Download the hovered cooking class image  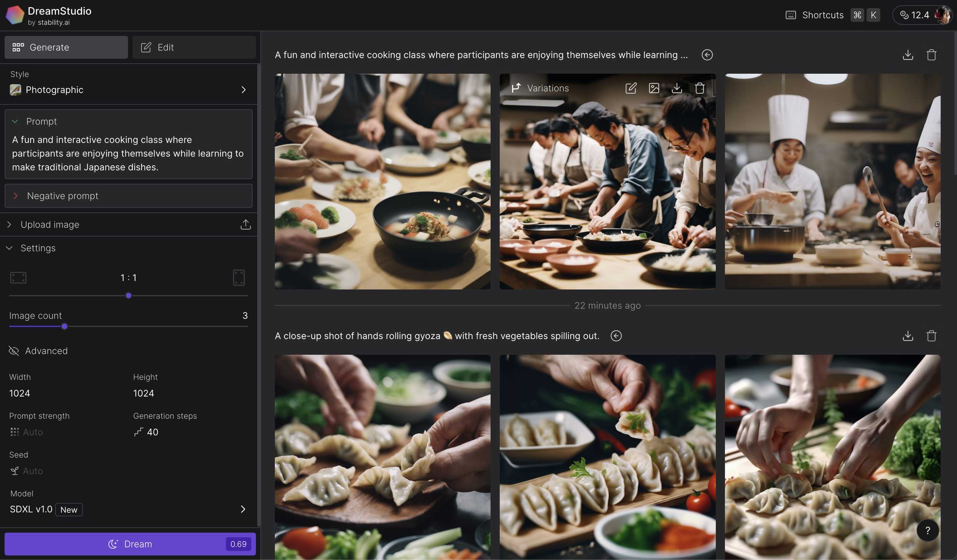coord(677,88)
